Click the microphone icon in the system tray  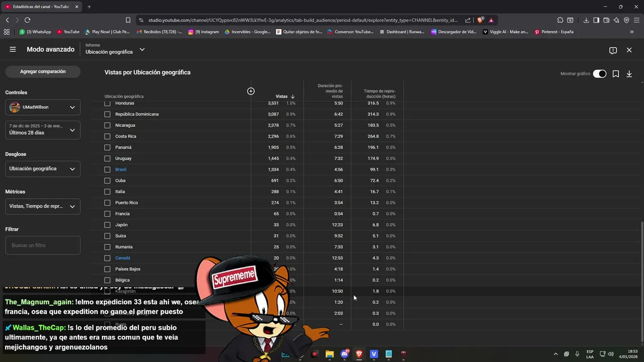[577, 354]
